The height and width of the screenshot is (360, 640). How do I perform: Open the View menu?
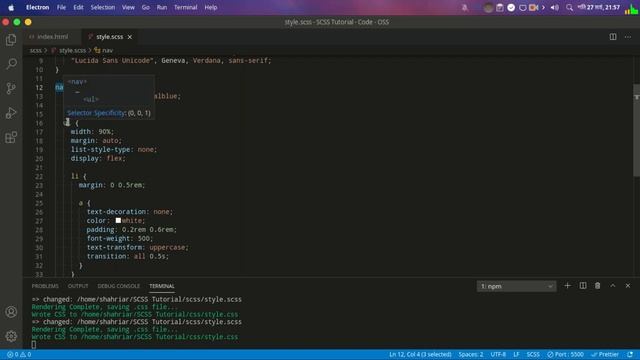click(x=128, y=7)
